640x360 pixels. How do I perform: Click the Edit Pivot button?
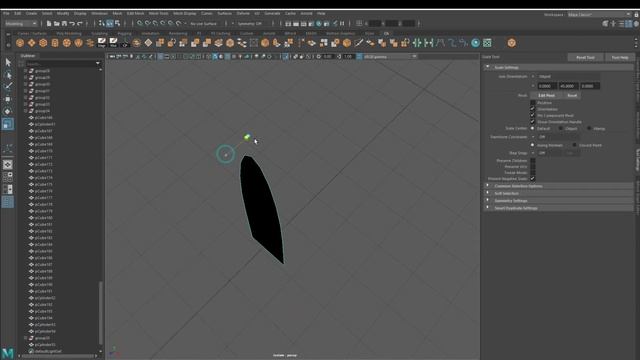546,96
